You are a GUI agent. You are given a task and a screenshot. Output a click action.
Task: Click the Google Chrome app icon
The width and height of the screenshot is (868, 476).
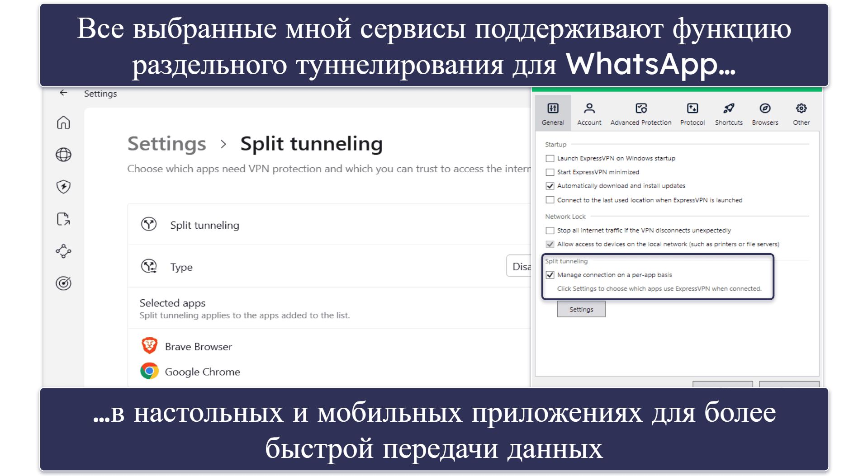(x=149, y=371)
